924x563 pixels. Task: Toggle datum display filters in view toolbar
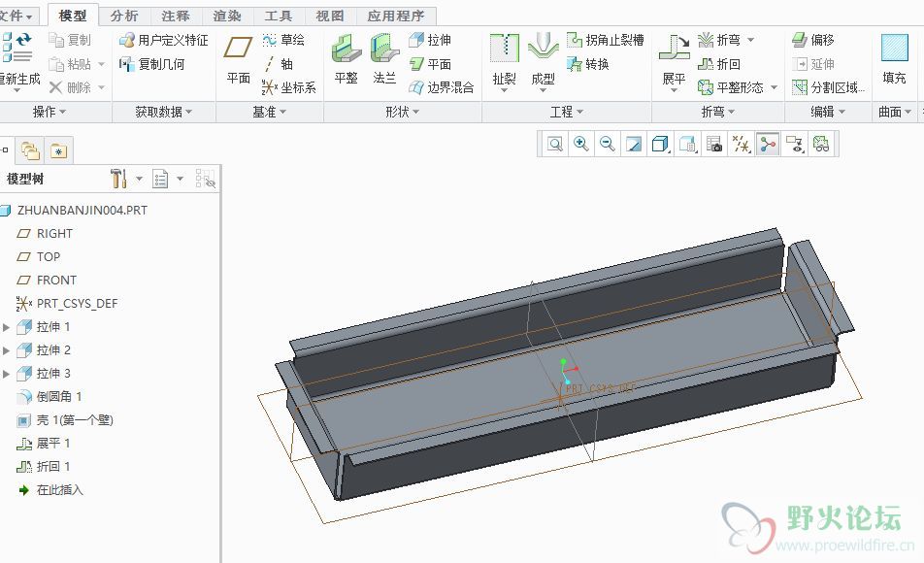click(x=742, y=145)
